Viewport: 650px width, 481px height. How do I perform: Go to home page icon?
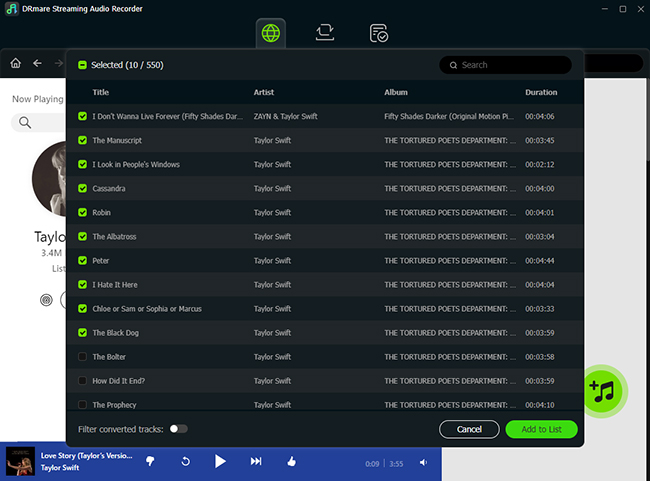[16, 63]
